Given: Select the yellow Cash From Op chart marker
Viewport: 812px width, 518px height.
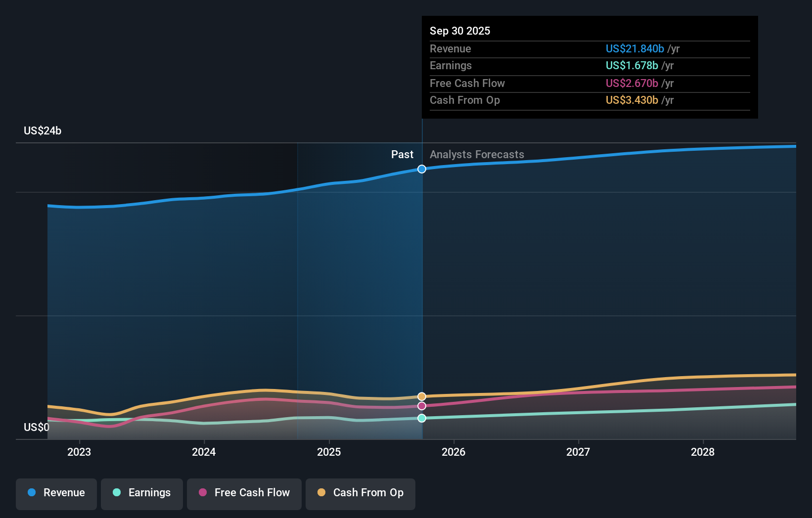Looking at the screenshot, I should click(421, 395).
